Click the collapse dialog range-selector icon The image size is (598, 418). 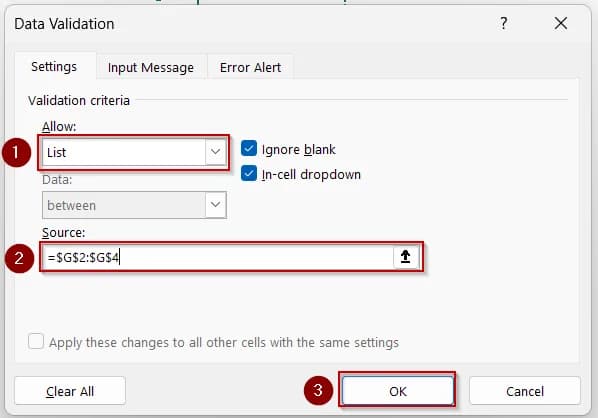pos(405,257)
